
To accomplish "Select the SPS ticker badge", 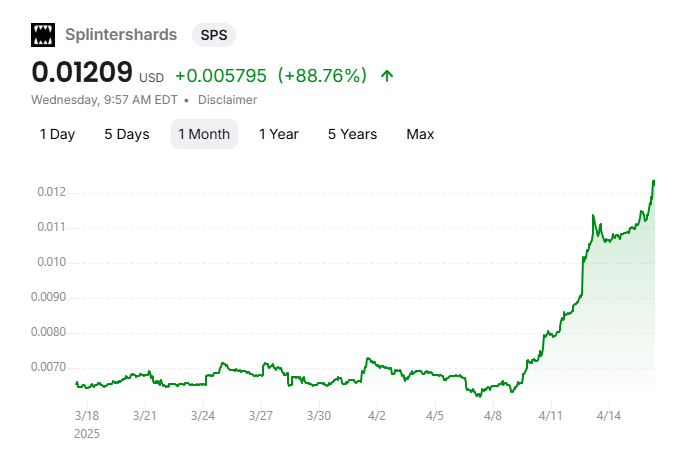I will click(214, 35).
